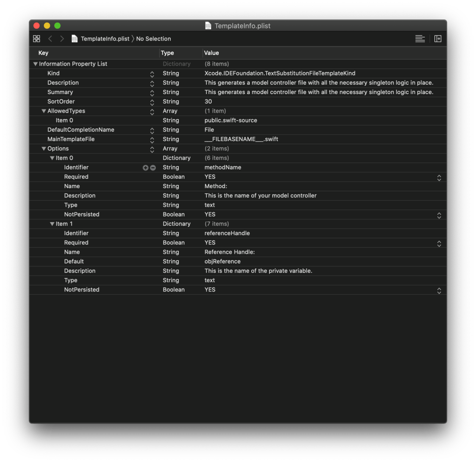Open the related items grid menu icon

[36, 39]
